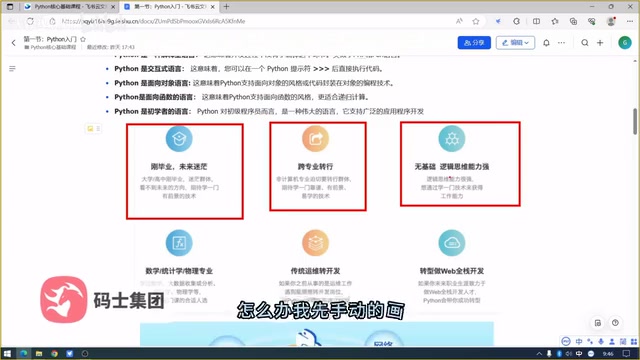Click the heading 转型做Web全栈开发
The height and width of the screenshot is (360, 640).
pyautogui.click(x=451, y=271)
